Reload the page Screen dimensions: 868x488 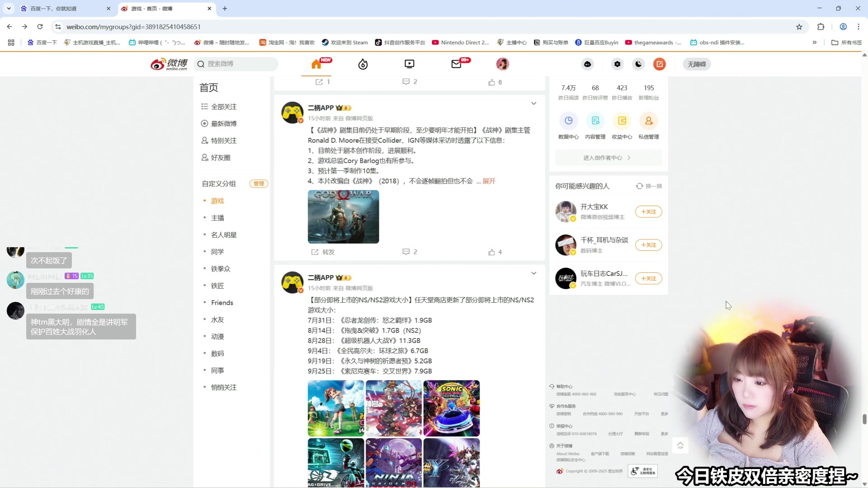(40, 27)
